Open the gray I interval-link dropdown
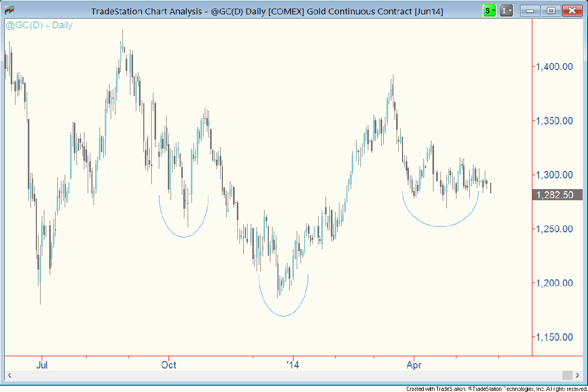This screenshot has width=588, height=392. 506,10
